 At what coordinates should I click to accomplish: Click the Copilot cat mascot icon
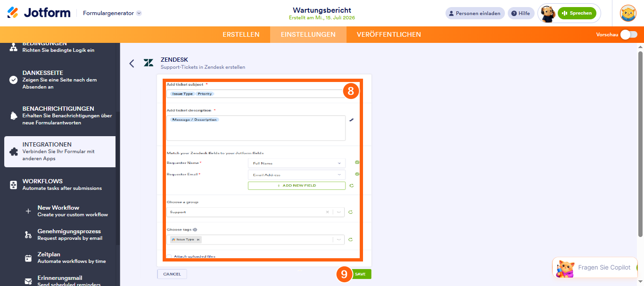pos(565,268)
